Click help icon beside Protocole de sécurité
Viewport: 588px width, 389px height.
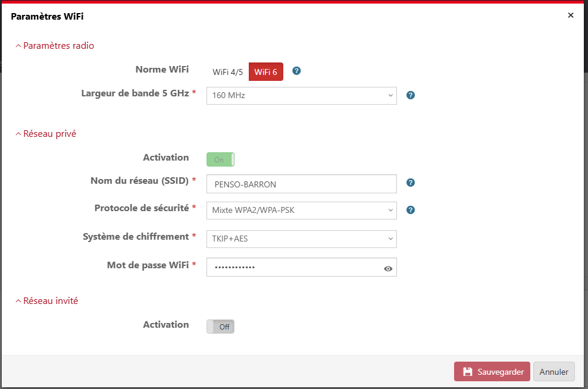(x=410, y=210)
